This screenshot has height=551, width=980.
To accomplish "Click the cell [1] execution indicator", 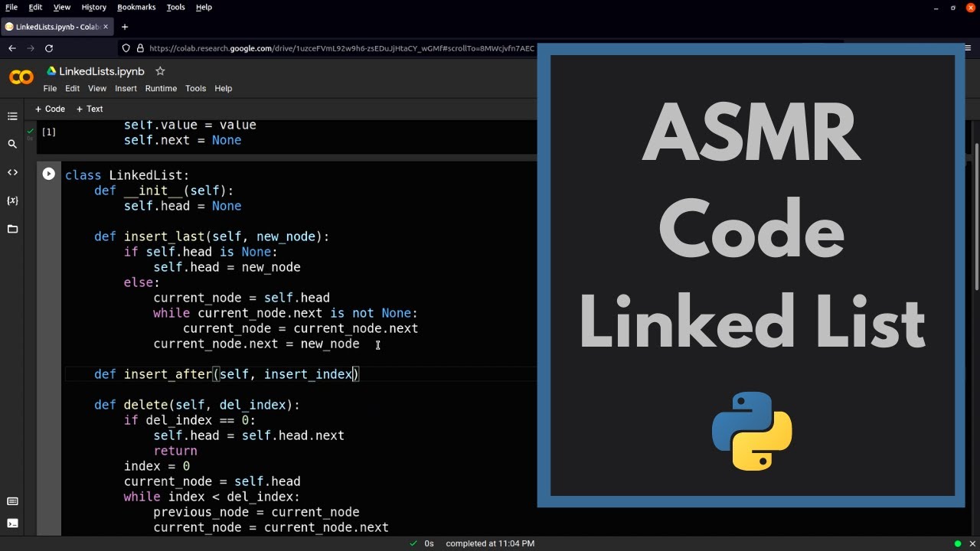I will tap(48, 132).
